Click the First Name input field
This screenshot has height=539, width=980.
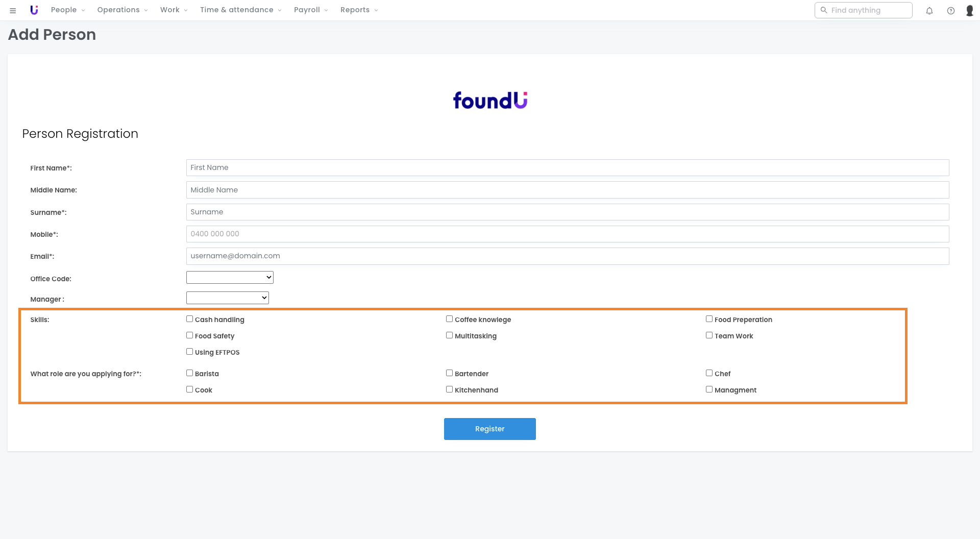(567, 167)
